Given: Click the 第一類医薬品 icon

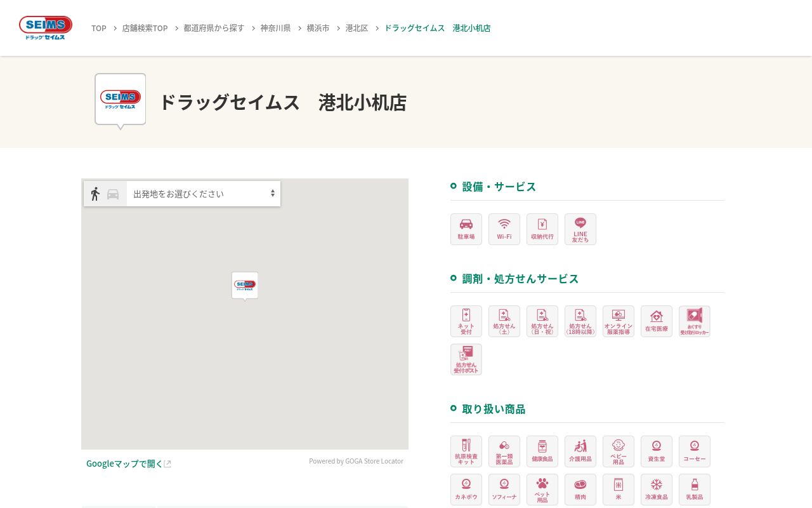Looking at the screenshot, I should (x=504, y=451).
